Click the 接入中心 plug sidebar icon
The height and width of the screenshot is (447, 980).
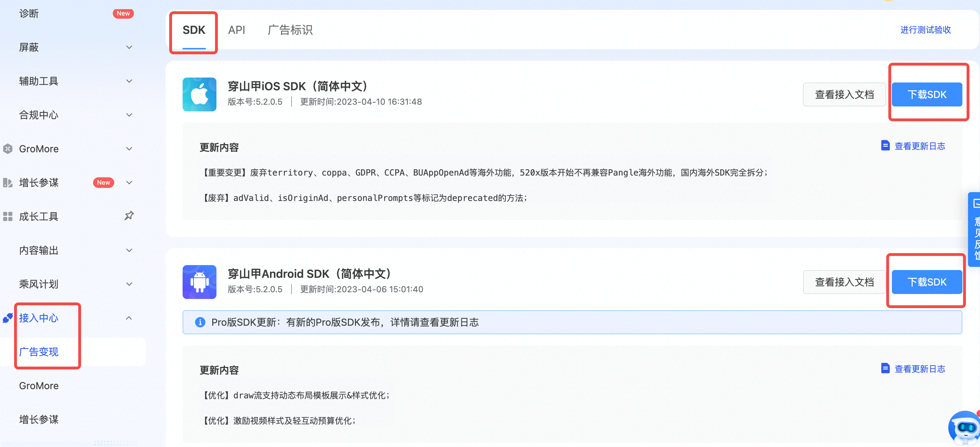(x=8, y=318)
